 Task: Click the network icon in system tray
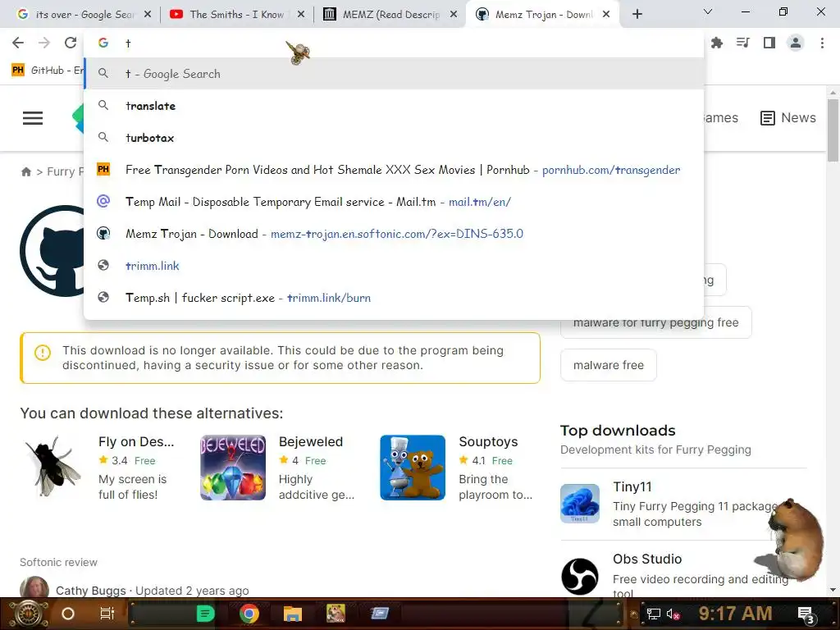point(654,614)
